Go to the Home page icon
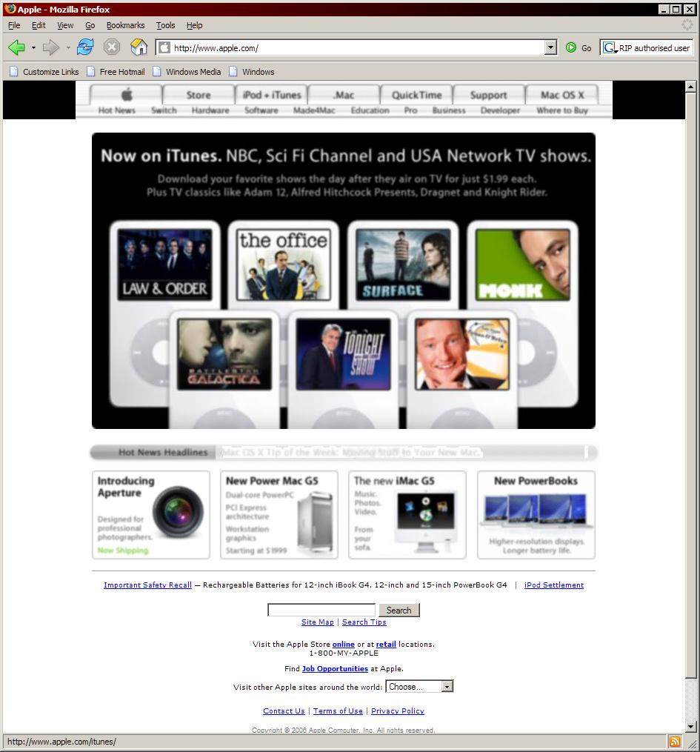700x752 pixels. click(139, 47)
